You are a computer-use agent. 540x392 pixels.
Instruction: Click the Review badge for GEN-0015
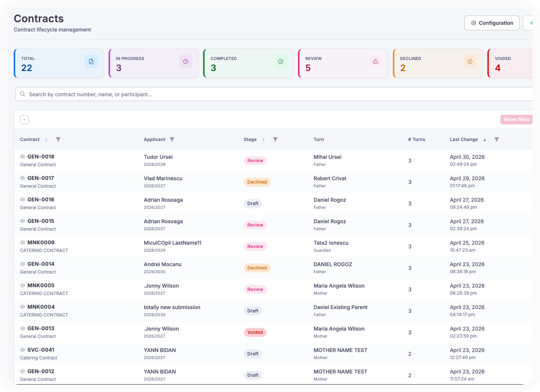(x=255, y=225)
